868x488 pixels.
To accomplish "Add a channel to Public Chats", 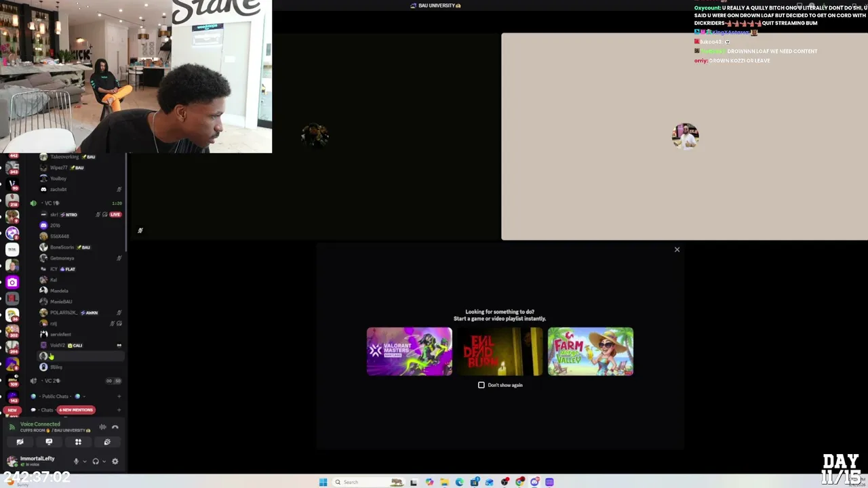I will (119, 396).
